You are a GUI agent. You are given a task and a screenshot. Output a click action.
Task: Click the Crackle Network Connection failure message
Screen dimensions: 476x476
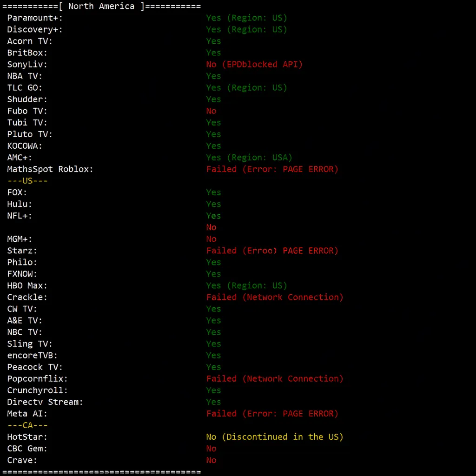[274, 297]
